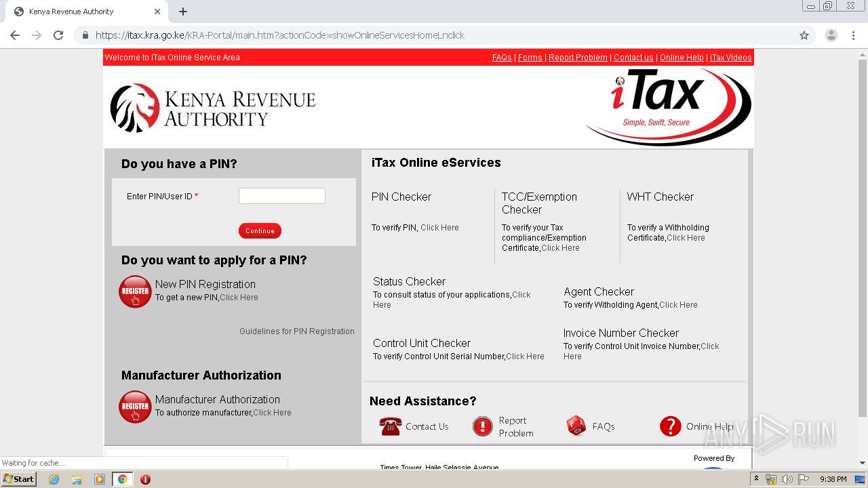Click the Invoice Number Checker heading
The height and width of the screenshot is (488, 868).
[621, 333]
